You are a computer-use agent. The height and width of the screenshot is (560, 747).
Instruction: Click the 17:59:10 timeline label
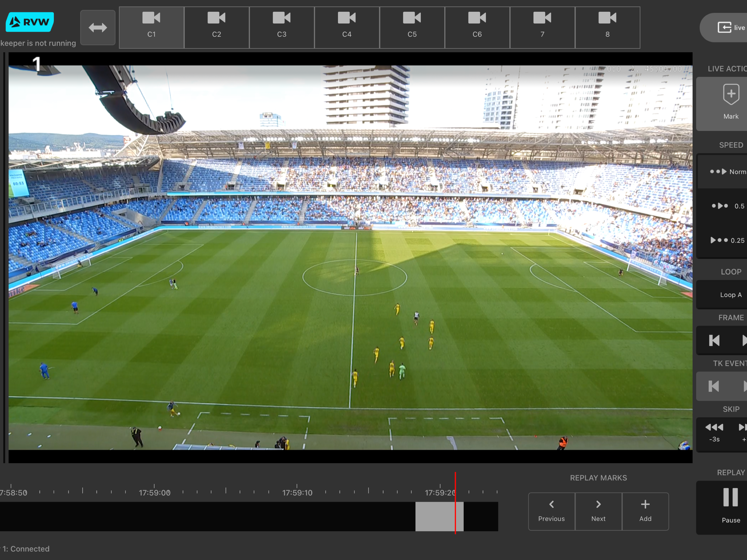point(297,493)
